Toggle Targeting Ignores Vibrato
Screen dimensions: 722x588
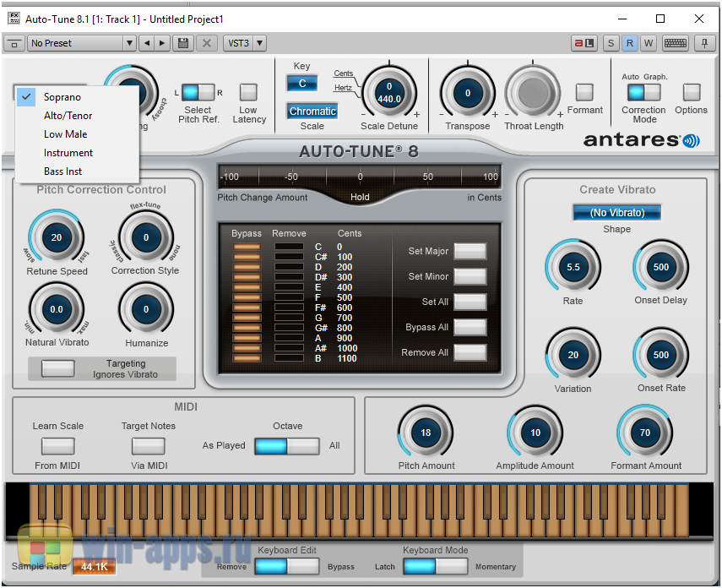click(x=57, y=368)
